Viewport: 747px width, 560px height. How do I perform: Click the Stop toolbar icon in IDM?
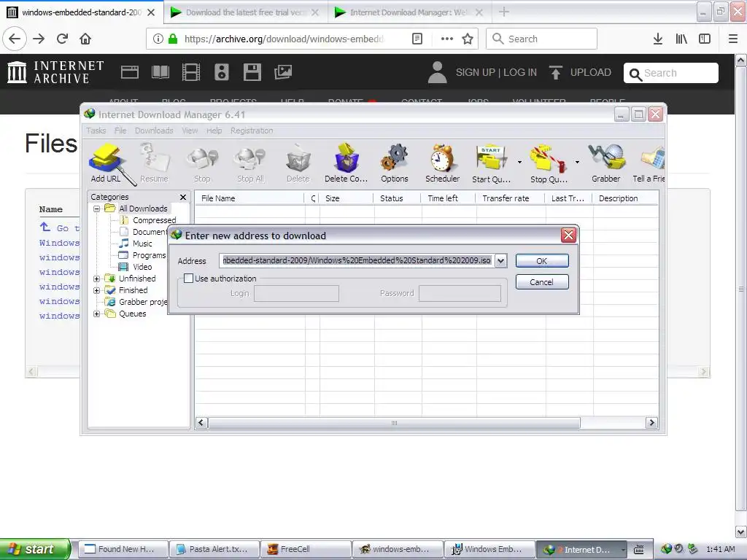[202, 163]
